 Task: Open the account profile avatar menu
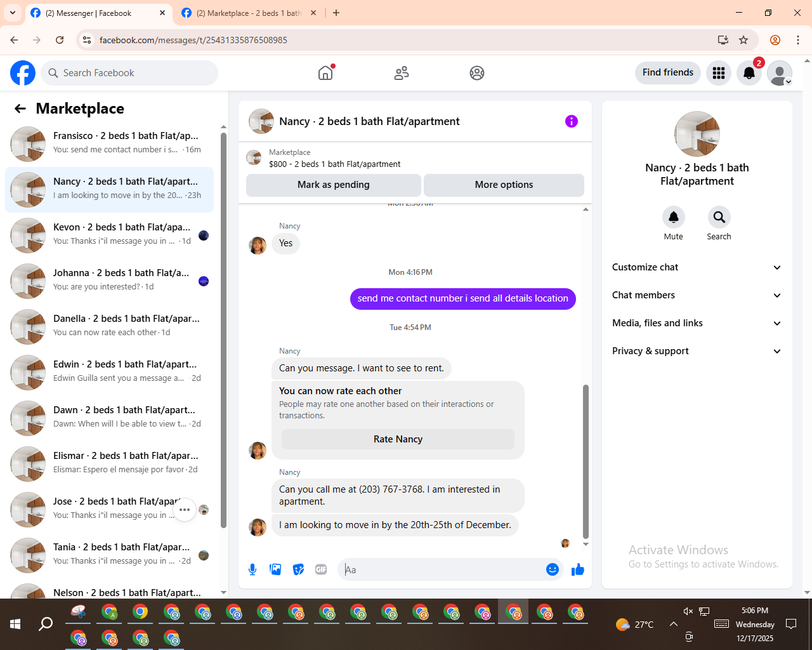click(780, 73)
